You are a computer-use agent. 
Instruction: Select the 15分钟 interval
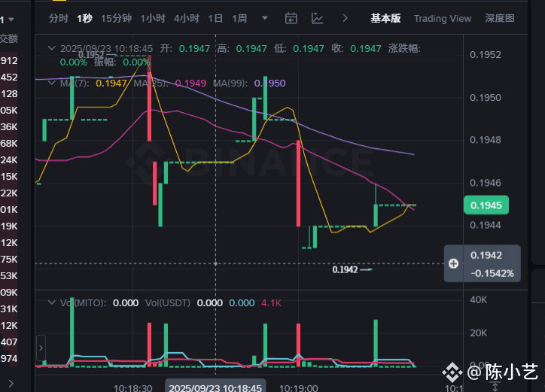tap(115, 18)
